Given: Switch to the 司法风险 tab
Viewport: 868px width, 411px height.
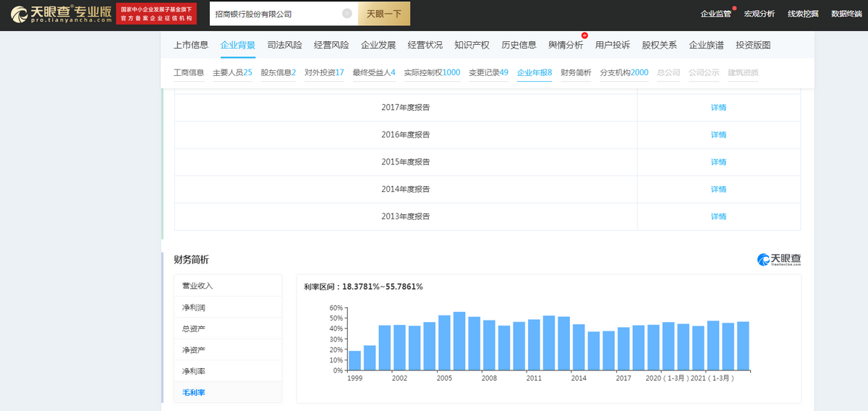Looking at the screenshot, I should [284, 45].
